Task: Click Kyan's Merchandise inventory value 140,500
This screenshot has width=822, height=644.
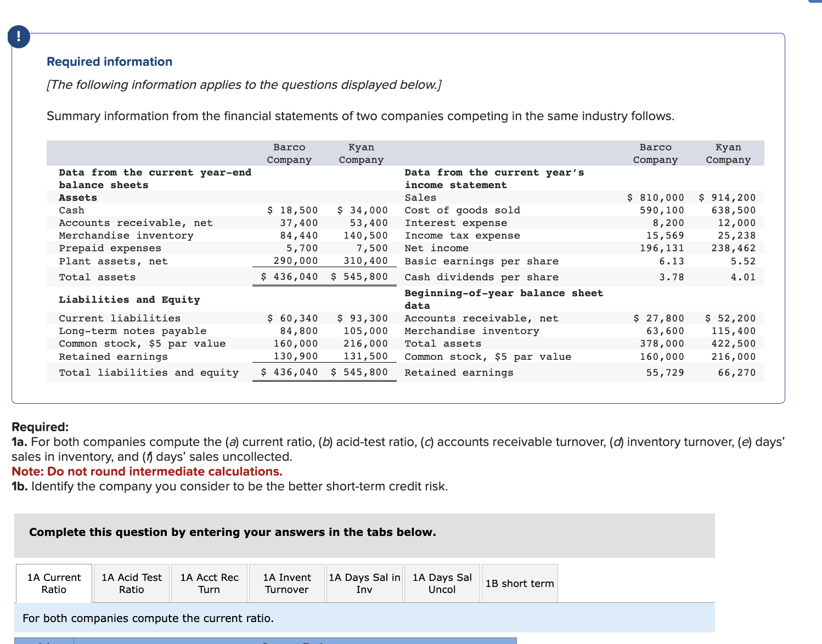Action: pyautogui.click(x=365, y=235)
